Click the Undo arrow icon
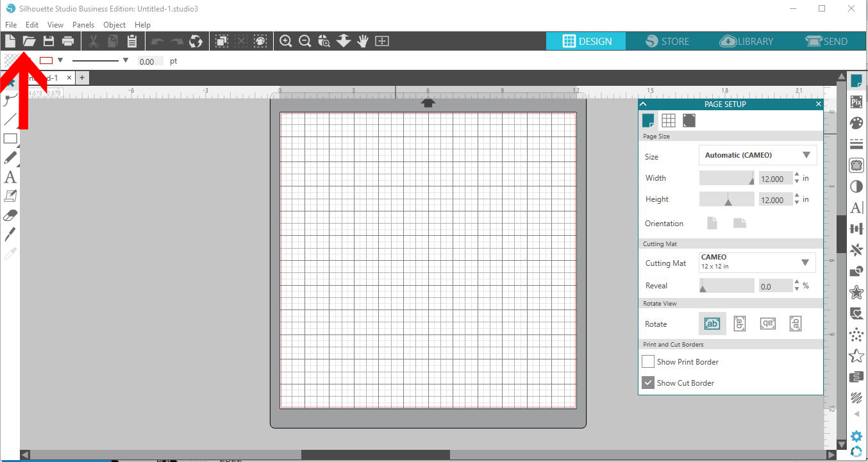The height and width of the screenshot is (462, 868). pos(157,42)
